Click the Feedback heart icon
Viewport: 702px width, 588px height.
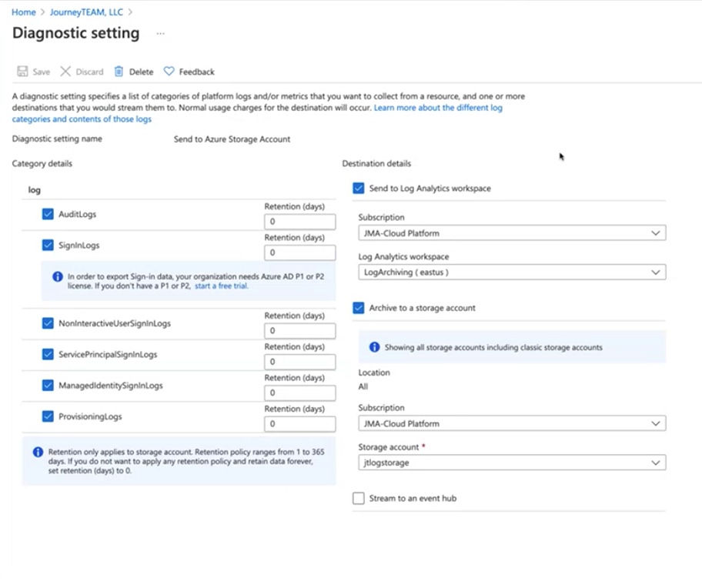pyautogui.click(x=169, y=72)
